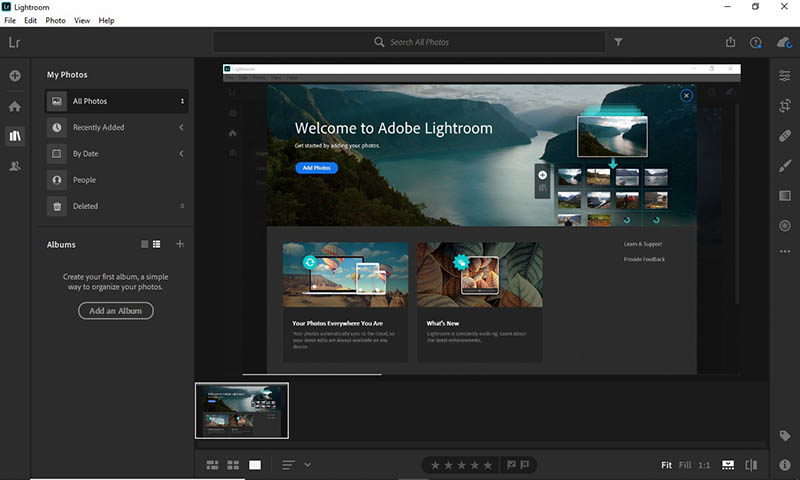800x480 pixels.
Task: Toggle the search filter funnel
Action: 618,42
